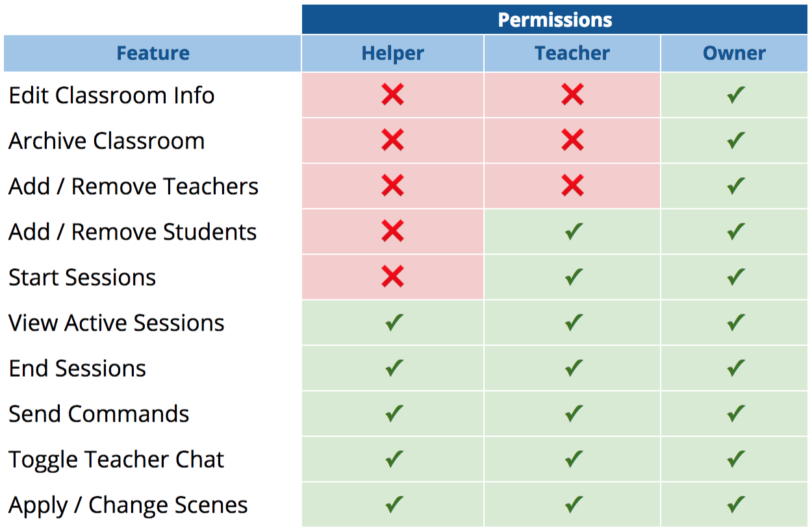The height and width of the screenshot is (530, 812).
Task: Click the Edit Classroom Info row label
Action: 112,95
